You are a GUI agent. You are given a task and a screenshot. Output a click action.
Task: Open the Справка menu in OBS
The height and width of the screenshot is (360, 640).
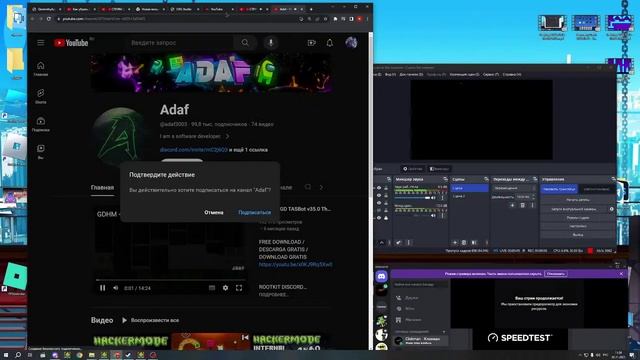coord(512,75)
